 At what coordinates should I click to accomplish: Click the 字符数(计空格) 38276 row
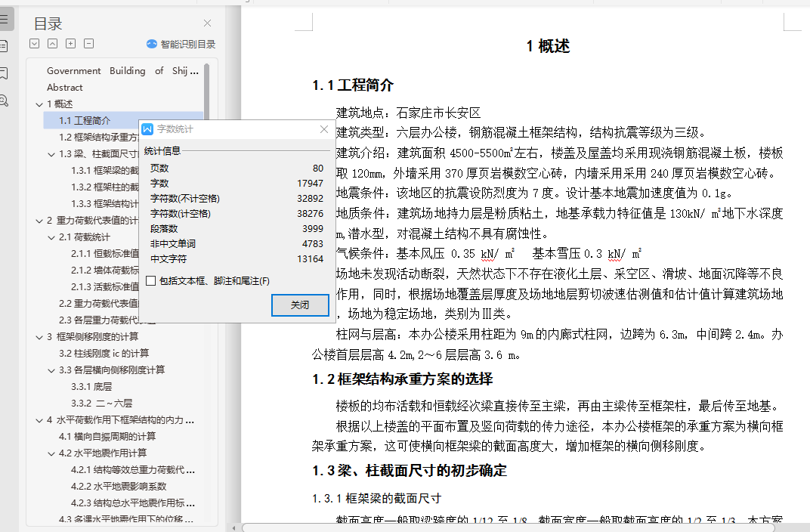(237, 213)
